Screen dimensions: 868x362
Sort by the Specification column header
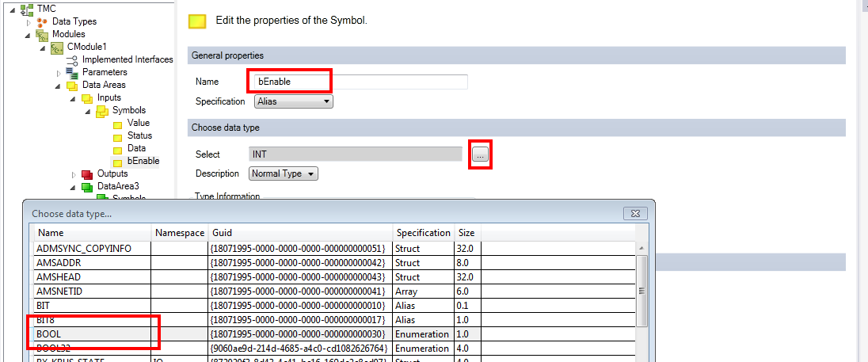pos(424,232)
